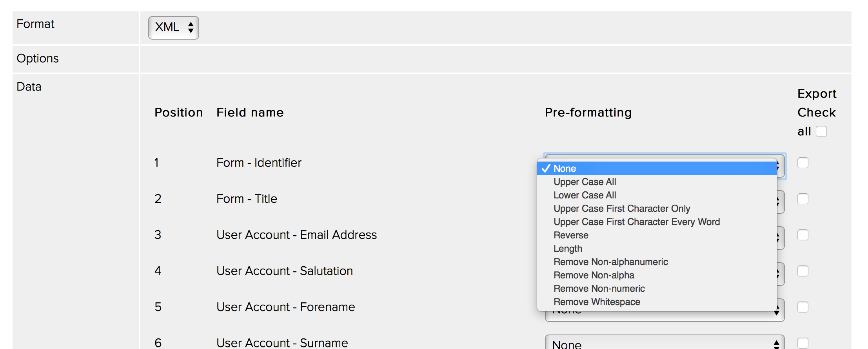Select the Length option
The image size is (868, 349).
pos(568,249)
